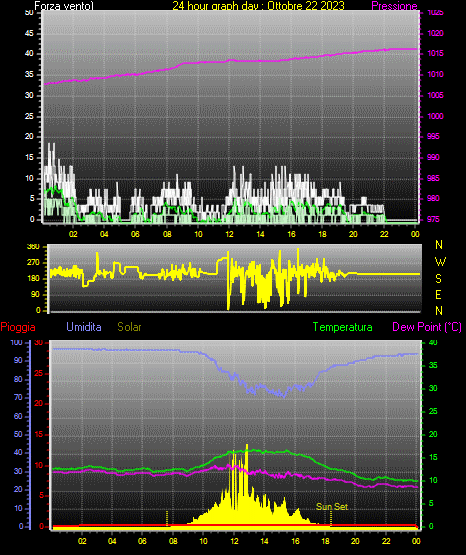Click the Sun Set marker label

[332, 507]
